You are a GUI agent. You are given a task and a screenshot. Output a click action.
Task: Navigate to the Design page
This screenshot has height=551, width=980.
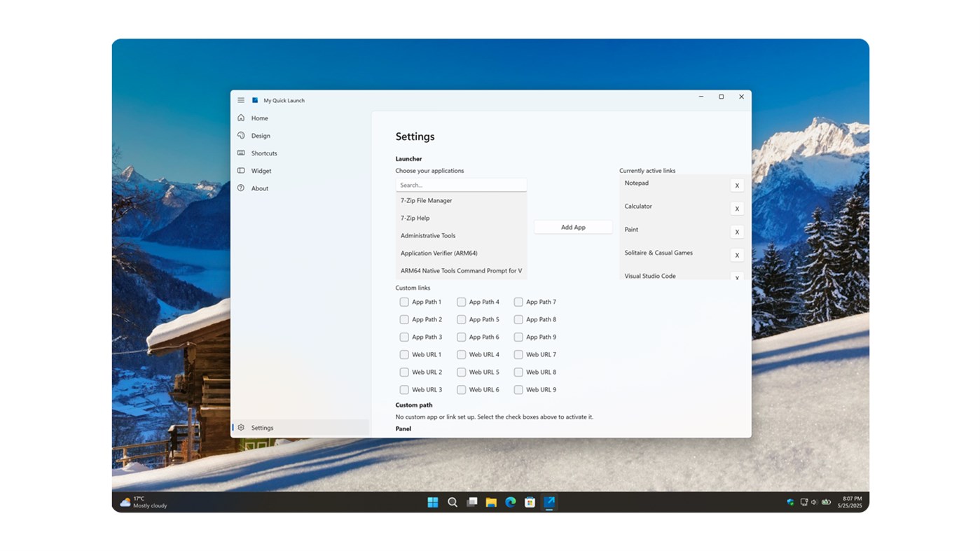(x=261, y=135)
